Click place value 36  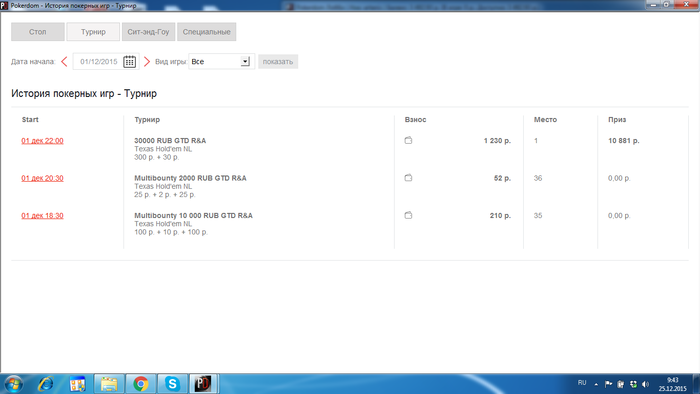538,178
